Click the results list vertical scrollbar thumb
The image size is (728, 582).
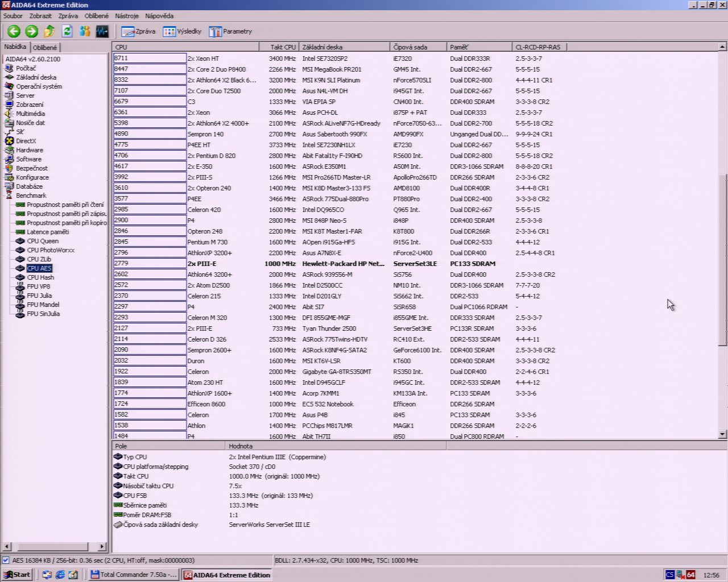coord(722,259)
